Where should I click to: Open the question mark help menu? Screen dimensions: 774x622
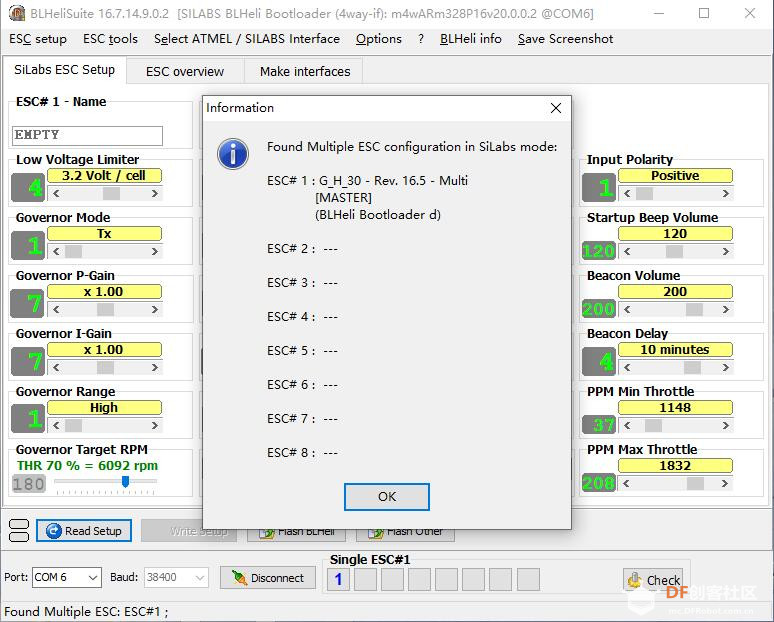(x=421, y=39)
